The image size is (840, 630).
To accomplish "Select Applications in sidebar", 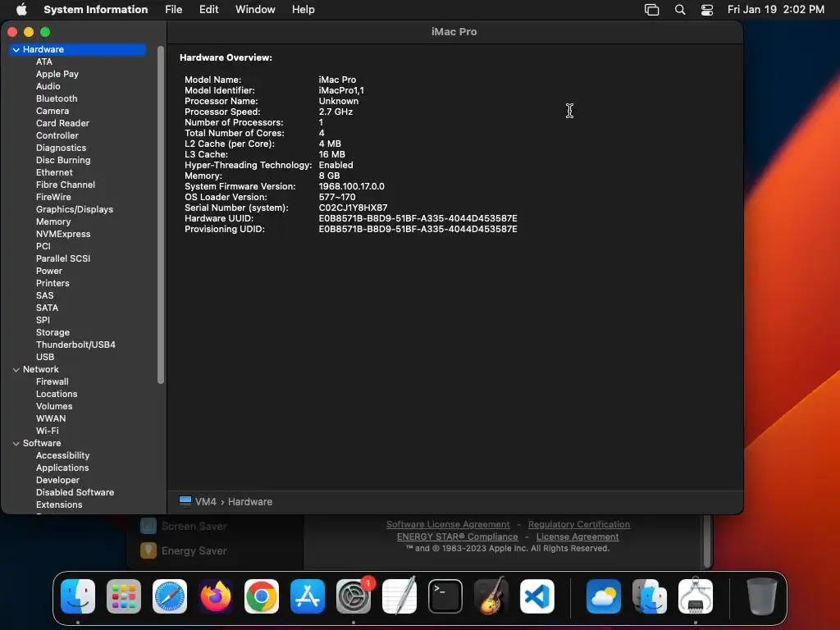I will (62, 468).
